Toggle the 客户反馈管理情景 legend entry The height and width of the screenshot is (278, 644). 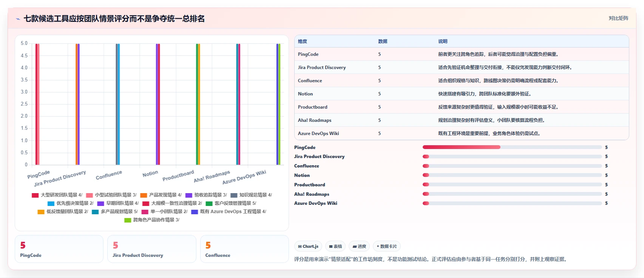[231, 203]
